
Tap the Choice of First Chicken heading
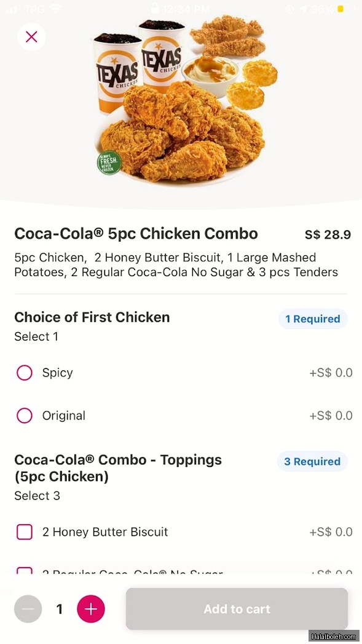click(92, 317)
